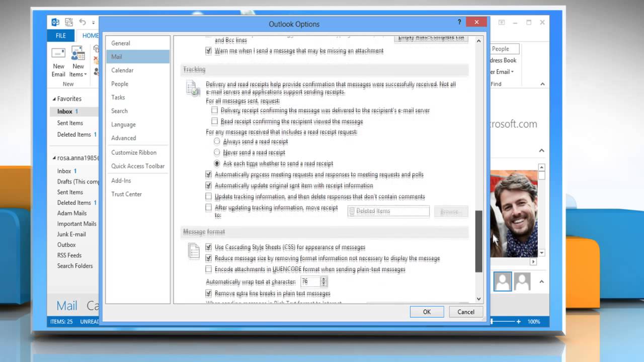The image size is (644, 362).
Task: Click the Tracking section receipt icon
Action: coord(193,88)
